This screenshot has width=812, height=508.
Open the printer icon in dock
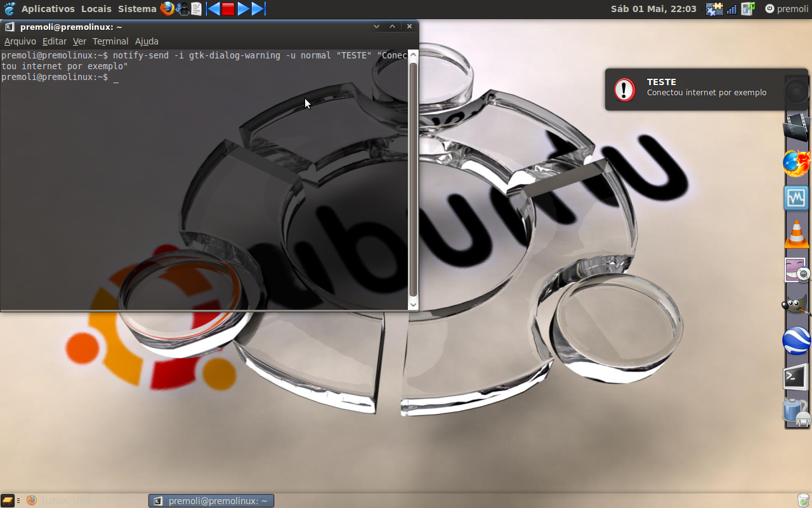click(796, 411)
